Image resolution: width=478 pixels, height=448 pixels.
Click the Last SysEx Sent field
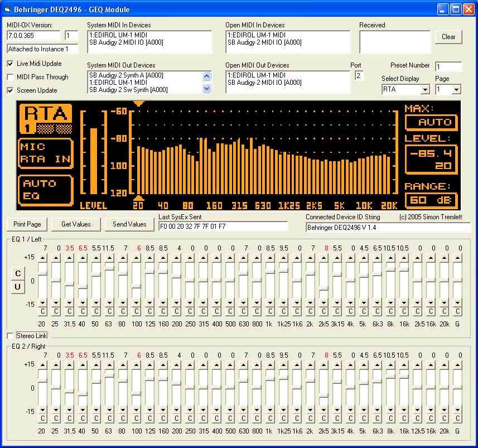click(x=223, y=227)
